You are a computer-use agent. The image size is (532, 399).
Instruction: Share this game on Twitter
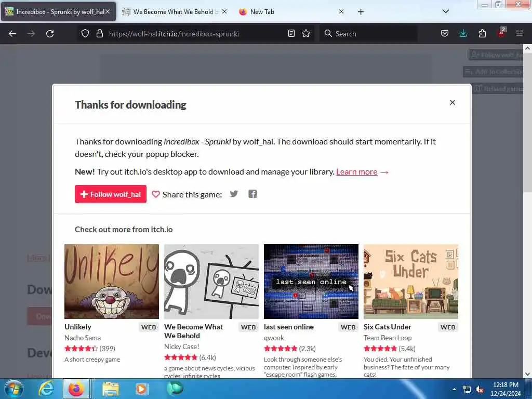234,194
